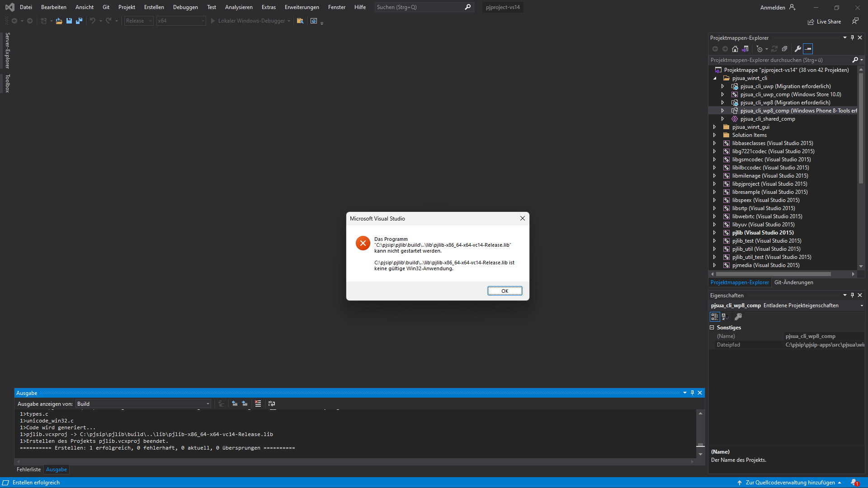This screenshot has height=488, width=868.
Task: Toggle word wrap in the Ausgabe panel
Action: (x=271, y=404)
